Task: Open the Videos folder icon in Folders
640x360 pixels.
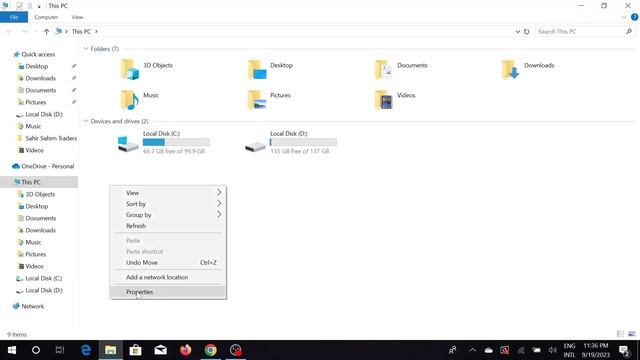Action: point(384,100)
